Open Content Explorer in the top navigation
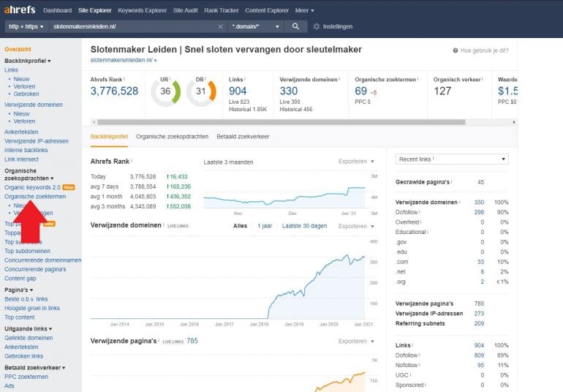Screen dimensions: 563x392 click(x=267, y=10)
